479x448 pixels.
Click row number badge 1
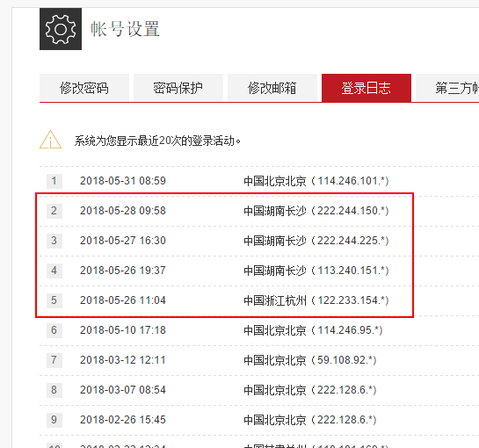[54, 181]
